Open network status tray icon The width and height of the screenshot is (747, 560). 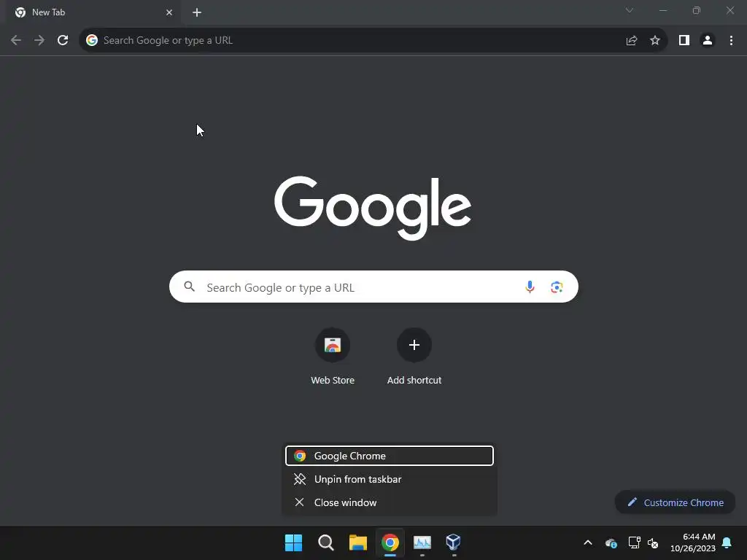click(x=634, y=542)
